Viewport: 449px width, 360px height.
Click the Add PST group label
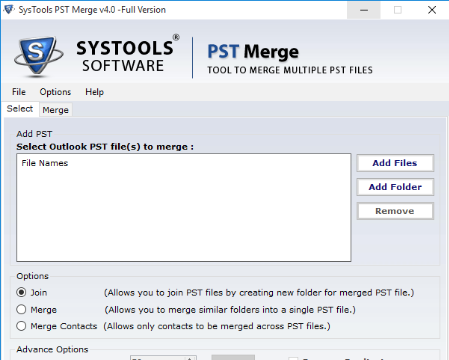pyautogui.click(x=34, y=134)
